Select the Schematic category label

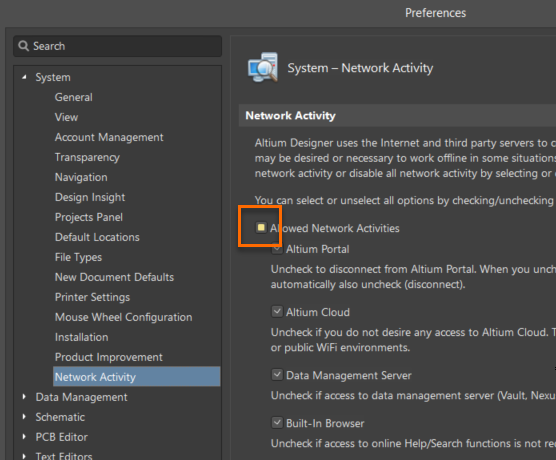60,417
